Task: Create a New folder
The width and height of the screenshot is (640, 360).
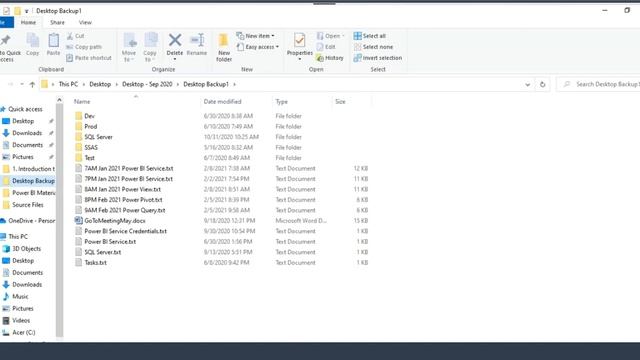Action: click(224, 47)
